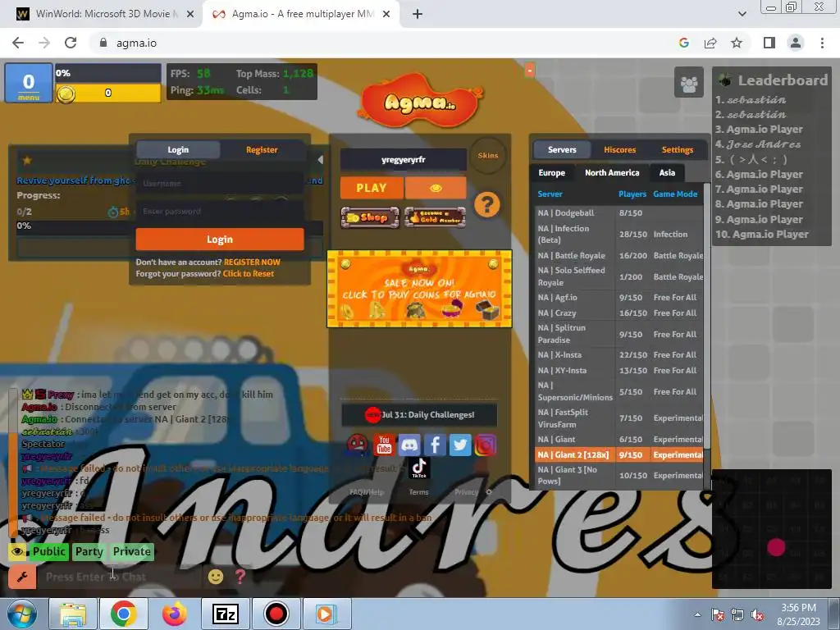
Task: Collapse the daily challenge panel arrow
Action: [x=321, y=160]
